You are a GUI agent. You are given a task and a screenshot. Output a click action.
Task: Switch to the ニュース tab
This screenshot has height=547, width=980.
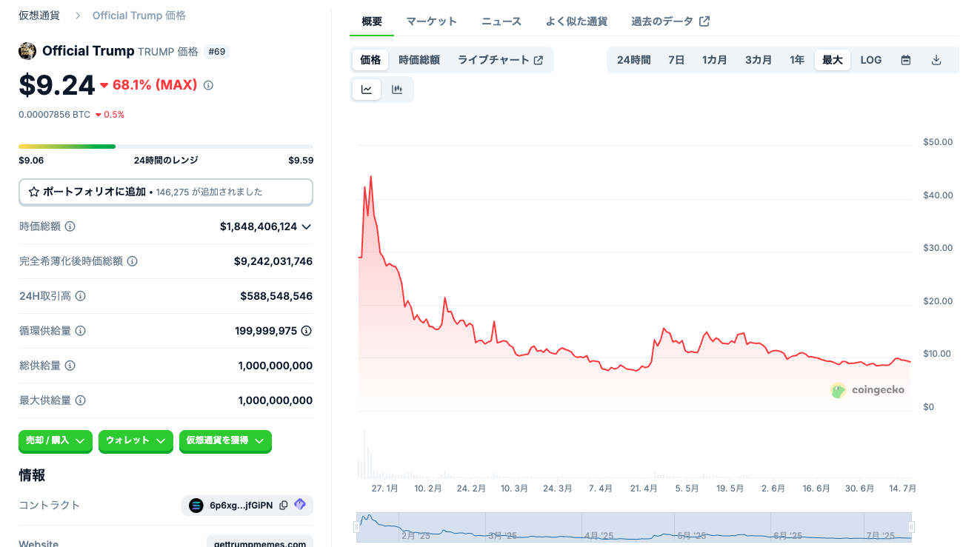(x=501, y=21)
